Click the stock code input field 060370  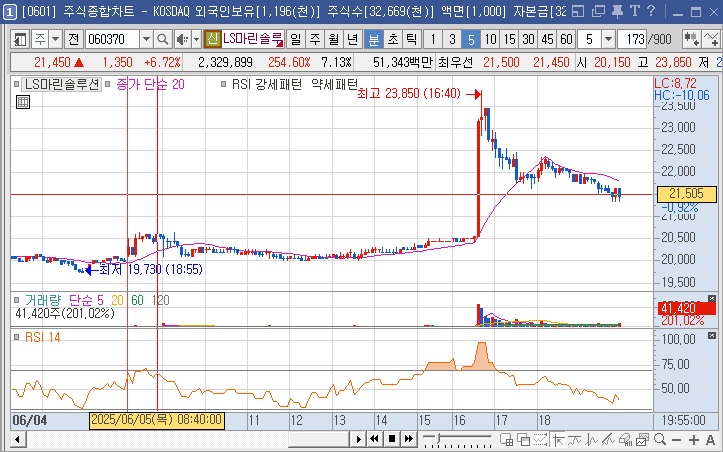click(112, 39)
